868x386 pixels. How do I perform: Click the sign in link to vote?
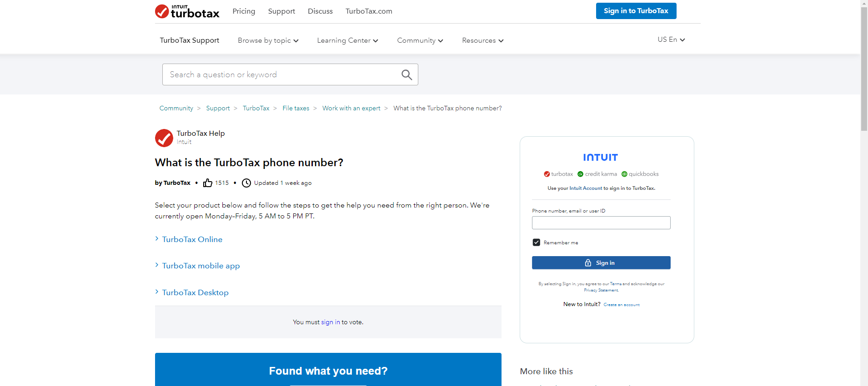pyautogui.click(x=331, y=322)
